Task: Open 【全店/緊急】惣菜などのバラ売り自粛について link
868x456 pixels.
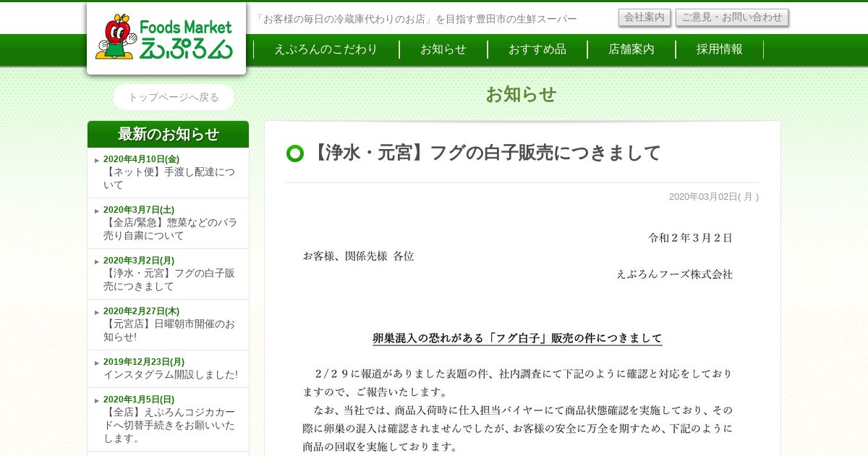Action: click(170, 229)
